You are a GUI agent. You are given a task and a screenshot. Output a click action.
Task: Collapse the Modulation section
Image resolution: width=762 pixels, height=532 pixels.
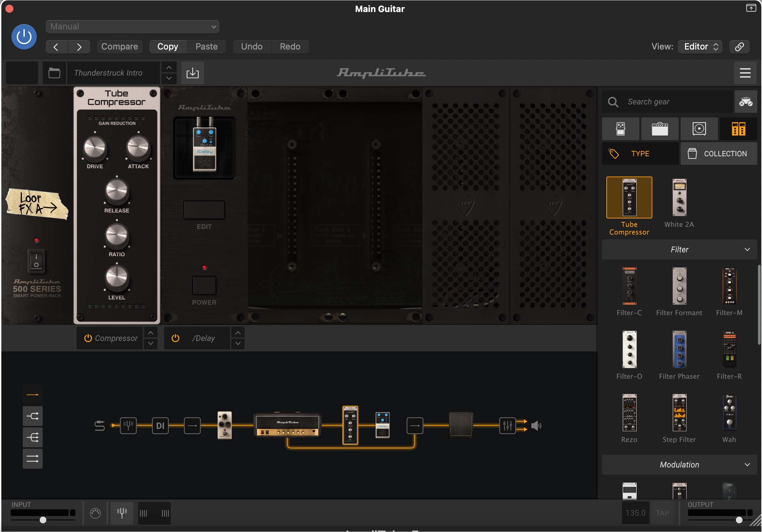click(x=679, y=464)
